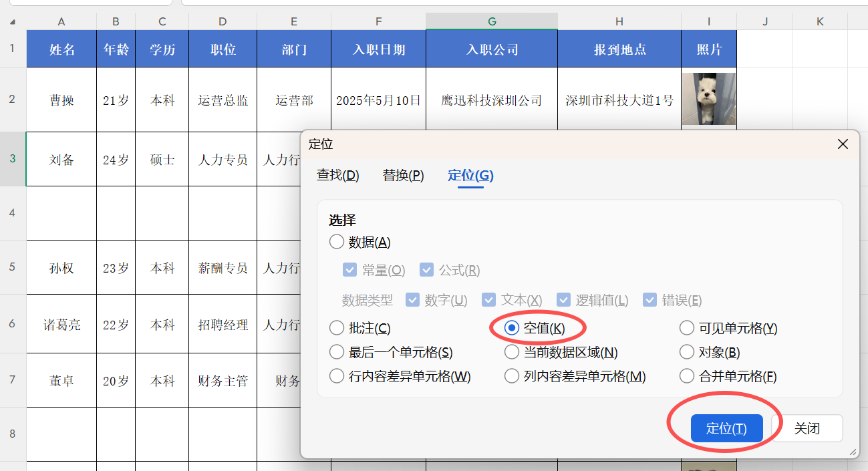Click the dog photo in the 照片 column
868x471 pixels.
tap(708, 99)
